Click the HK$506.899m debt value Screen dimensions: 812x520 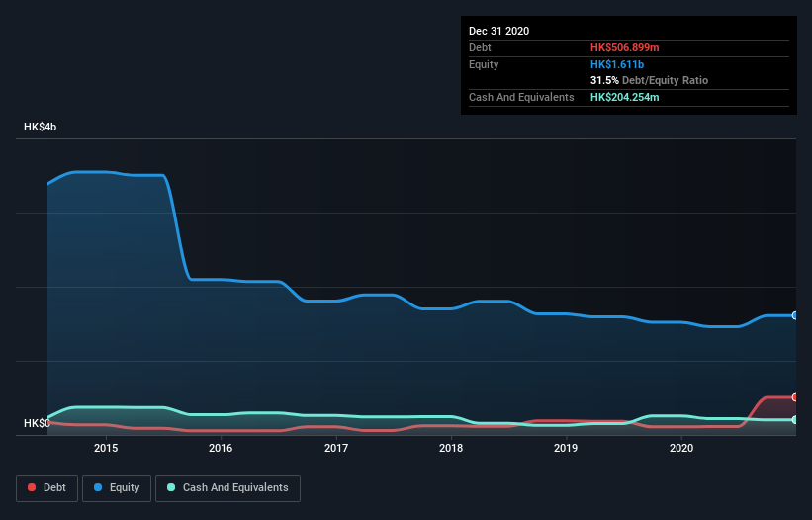click(624, 47)
